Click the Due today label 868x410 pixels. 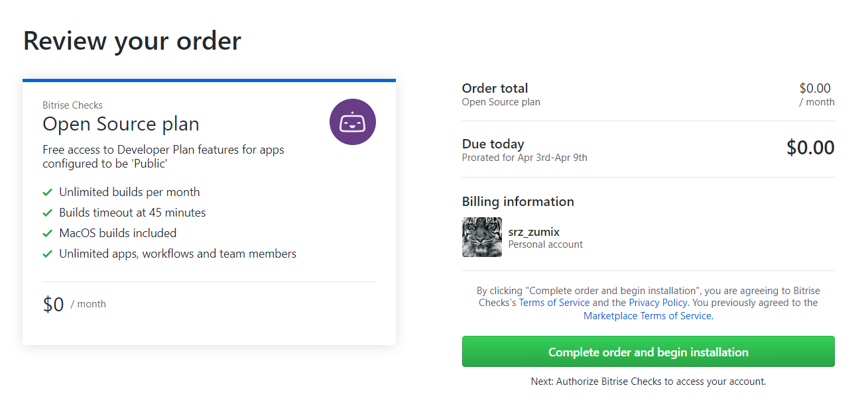(x=493, y=144)
